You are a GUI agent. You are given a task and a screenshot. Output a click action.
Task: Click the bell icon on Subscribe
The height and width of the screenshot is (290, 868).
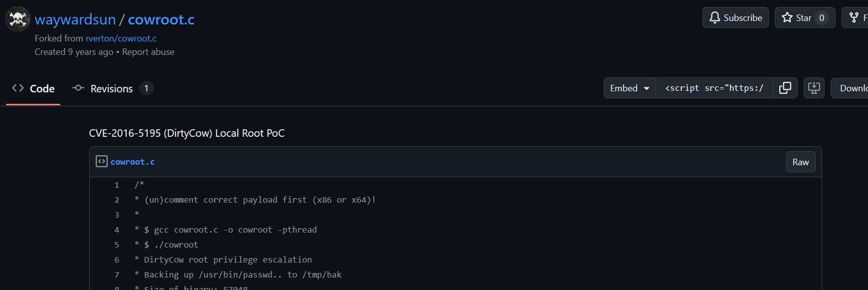(715, 17)
